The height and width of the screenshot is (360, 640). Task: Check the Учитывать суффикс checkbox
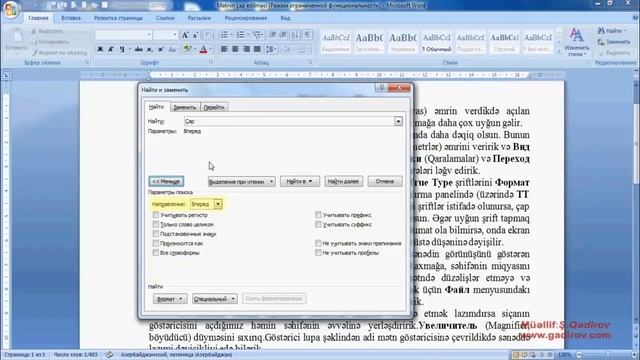(x=318, y=224)
